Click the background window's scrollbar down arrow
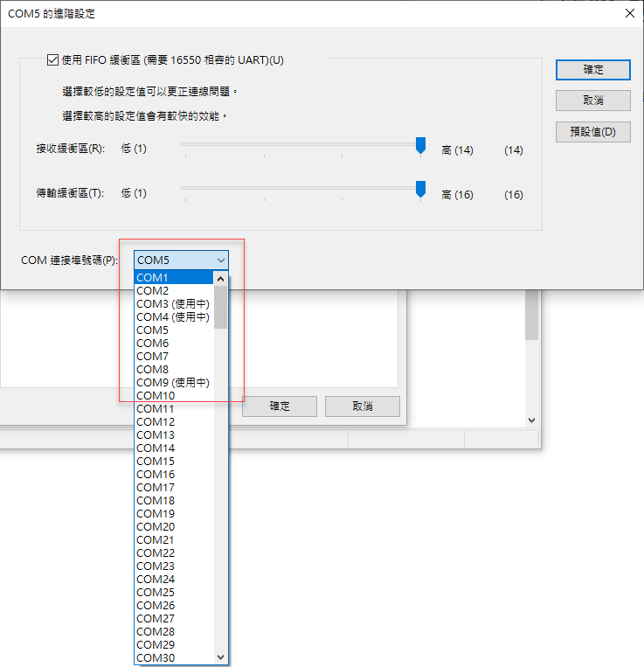This screenshot has width=644, height=667. (x=531, y=420)
